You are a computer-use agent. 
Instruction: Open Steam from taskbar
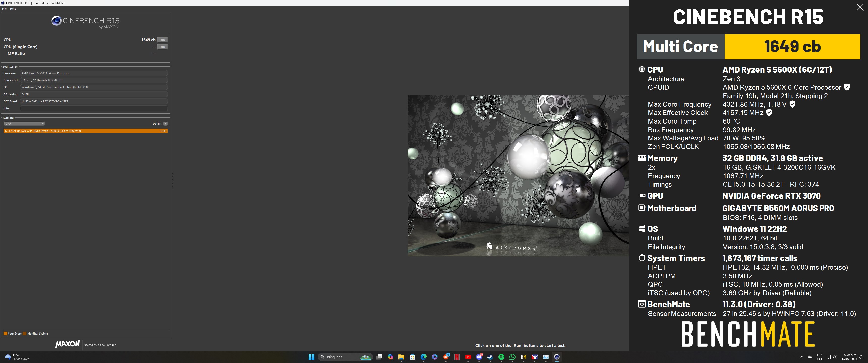tap(490, 357)
